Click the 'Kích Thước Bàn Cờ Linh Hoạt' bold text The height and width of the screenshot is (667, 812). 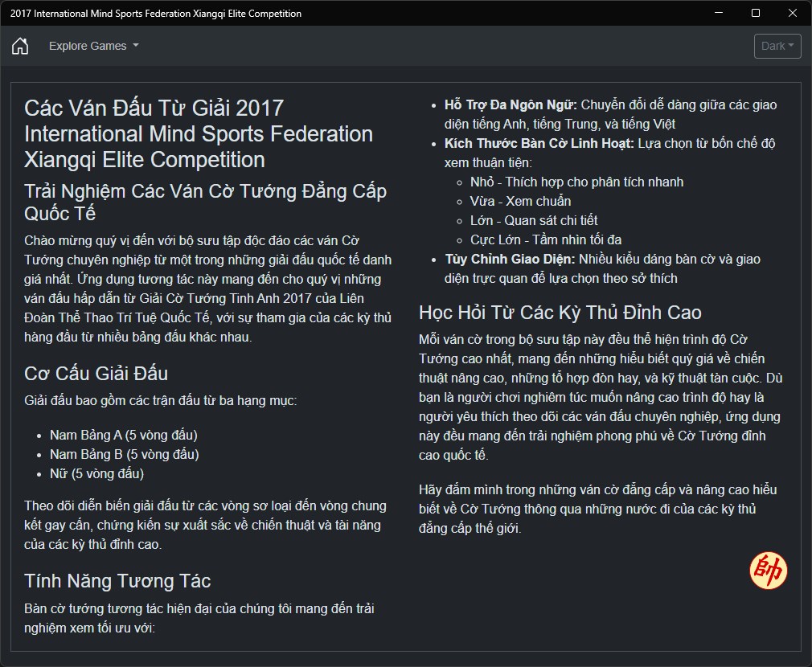coord(539,143)
